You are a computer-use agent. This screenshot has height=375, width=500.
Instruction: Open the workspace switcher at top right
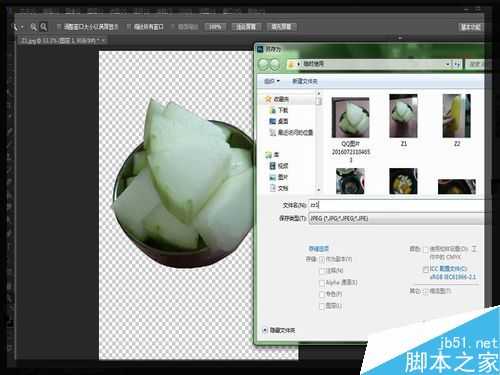click(471, 27)
